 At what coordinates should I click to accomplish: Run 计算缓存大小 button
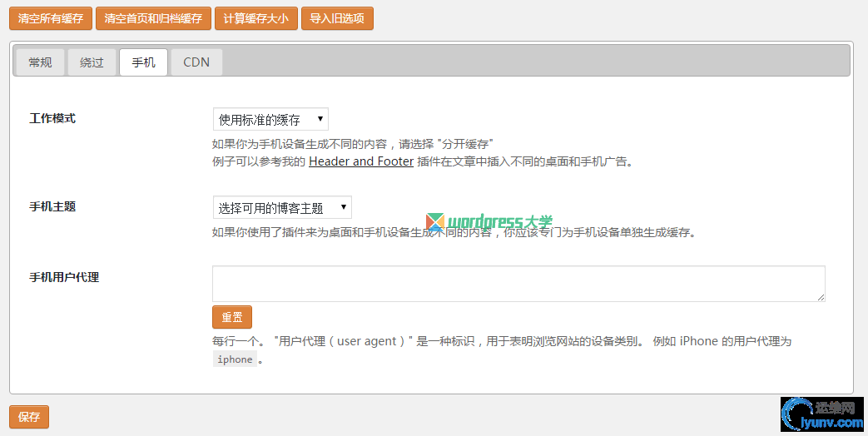tap(255, 18)
